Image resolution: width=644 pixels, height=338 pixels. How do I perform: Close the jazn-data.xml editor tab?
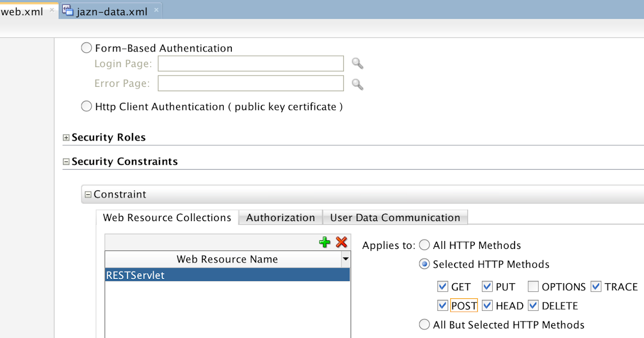tap(156, 10)
